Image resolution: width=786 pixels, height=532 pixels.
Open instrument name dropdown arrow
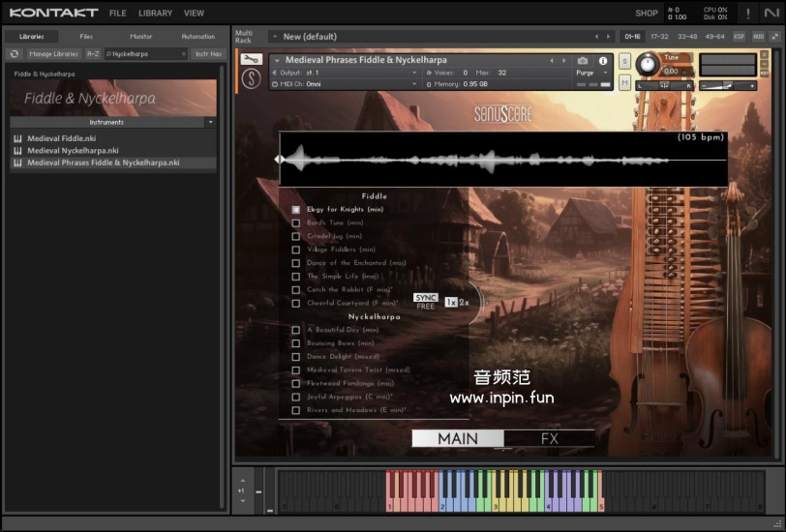click(277, 60)
